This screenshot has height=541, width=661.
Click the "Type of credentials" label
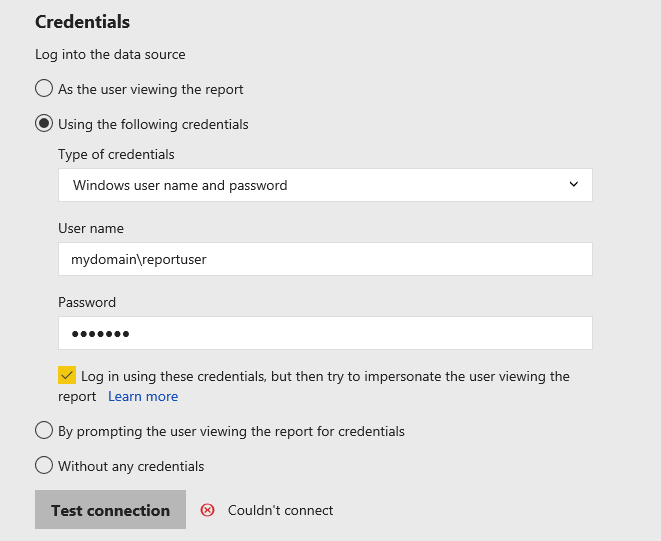(116, 154)
